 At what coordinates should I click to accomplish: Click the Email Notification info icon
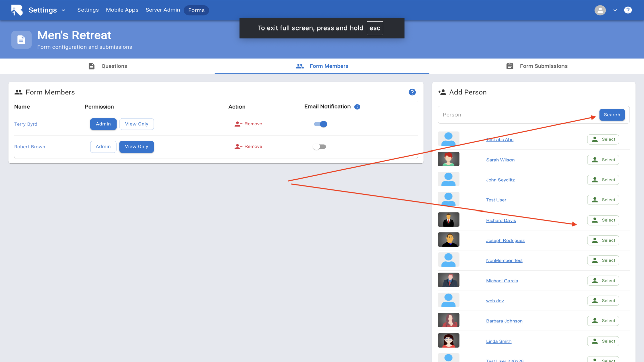[357, 107]
